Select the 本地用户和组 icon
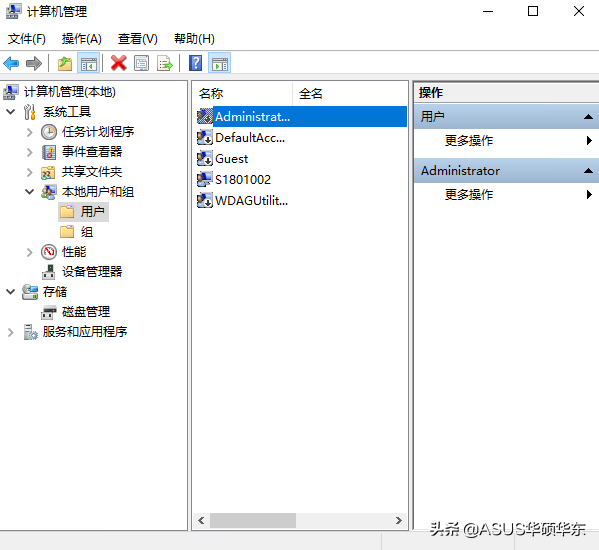The height and width of the screenshot is (550, 599). coord(49,192)
